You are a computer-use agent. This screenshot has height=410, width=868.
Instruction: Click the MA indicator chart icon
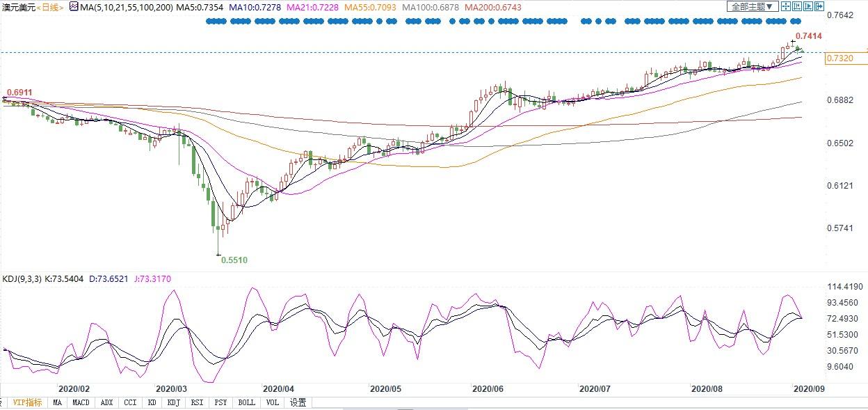[x=74, y=7]
